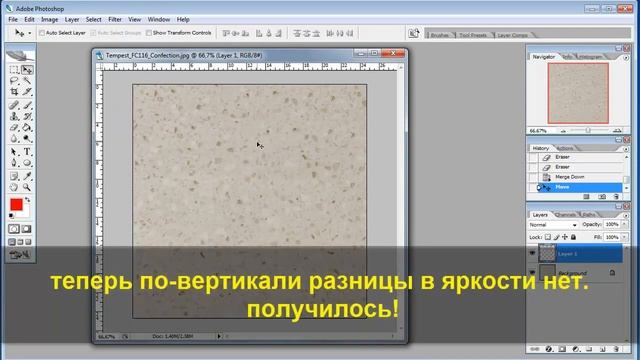Switch to Quick Mask mode
The height and width of the screenshot is (360, 640).
point(27,229)
